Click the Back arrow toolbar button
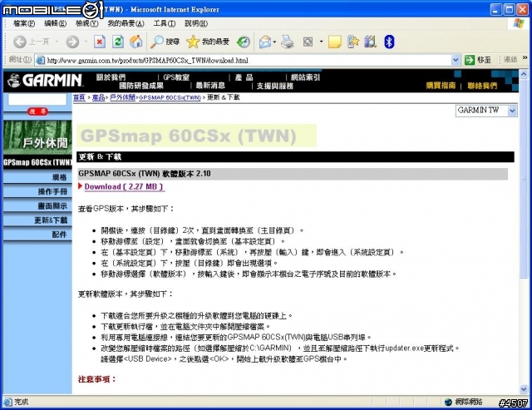Viewport: 532px width, 410px height. (x=20, y=42)
